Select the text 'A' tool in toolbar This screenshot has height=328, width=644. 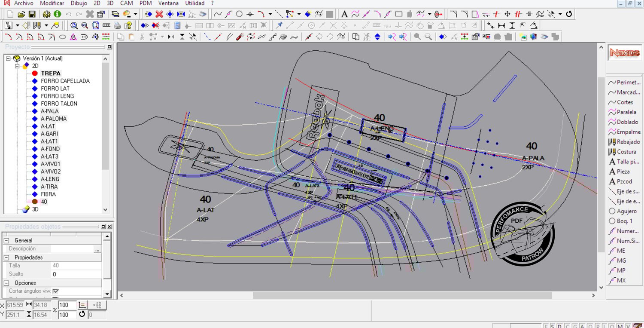(x=344, y=14)
